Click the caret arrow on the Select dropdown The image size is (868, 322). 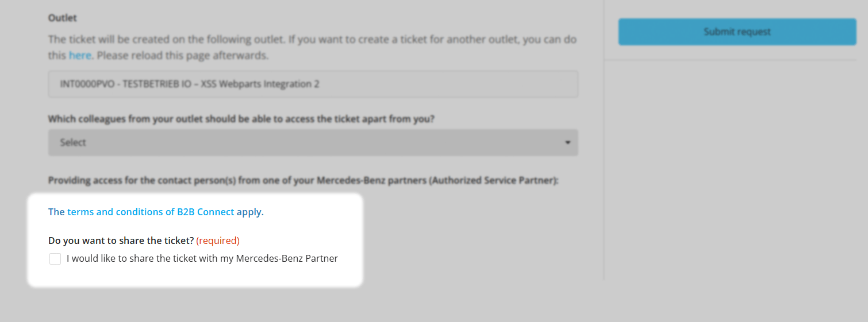(567, 142)
